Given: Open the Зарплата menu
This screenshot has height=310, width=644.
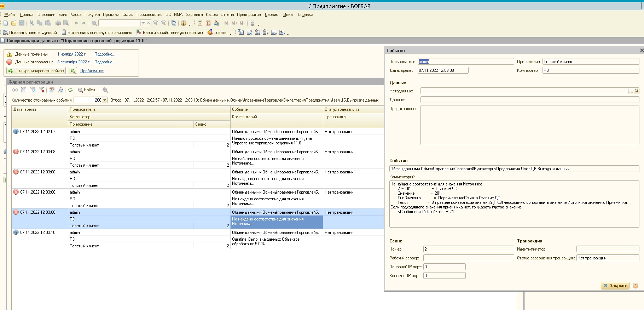Looking at the screenshot, I should pos(194,15).
